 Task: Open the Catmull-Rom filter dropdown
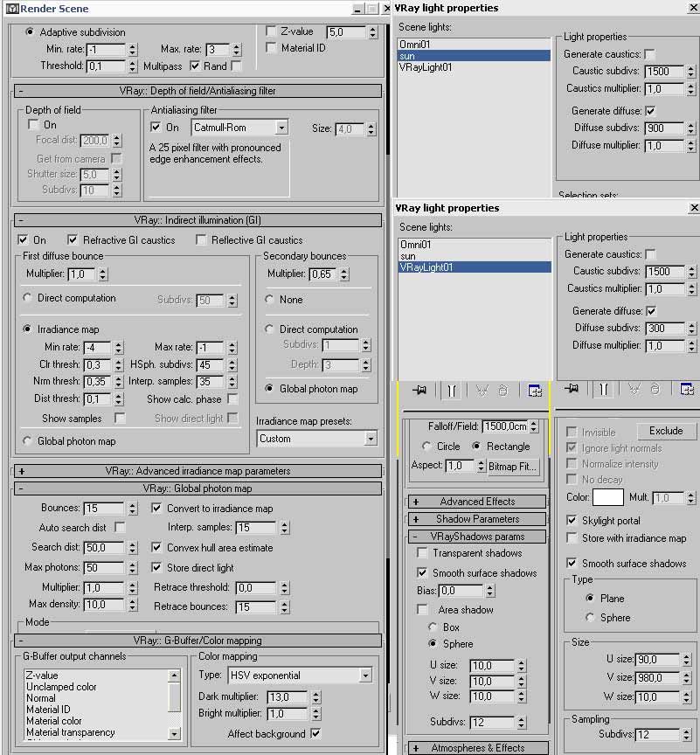[x=281, y=128]
